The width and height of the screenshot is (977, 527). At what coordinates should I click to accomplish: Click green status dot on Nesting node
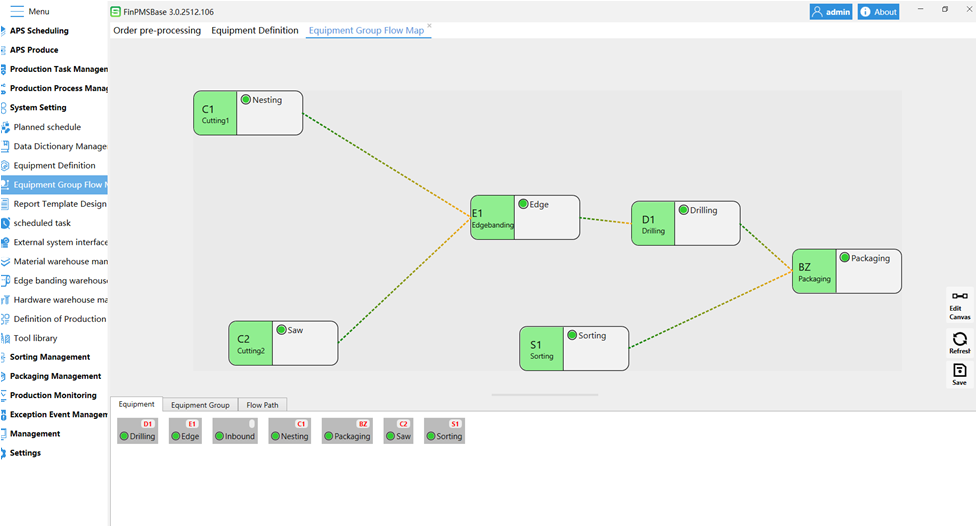[x=245, y=100]
